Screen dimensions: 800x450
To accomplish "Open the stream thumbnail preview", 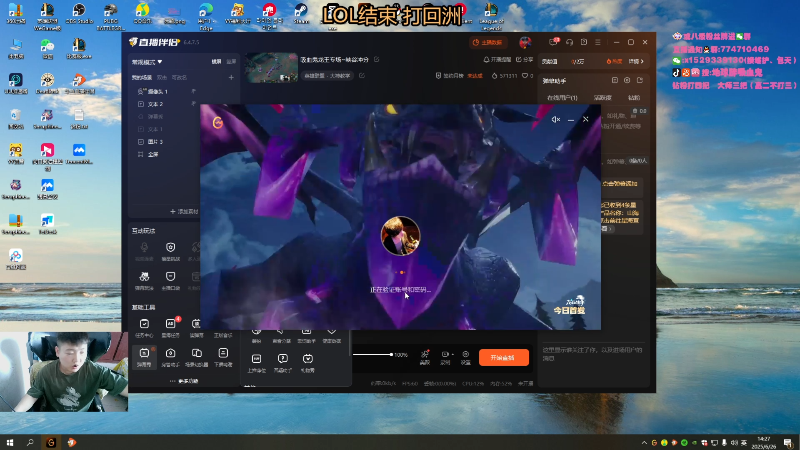I will pyautogui.click(x=271, y=67).
